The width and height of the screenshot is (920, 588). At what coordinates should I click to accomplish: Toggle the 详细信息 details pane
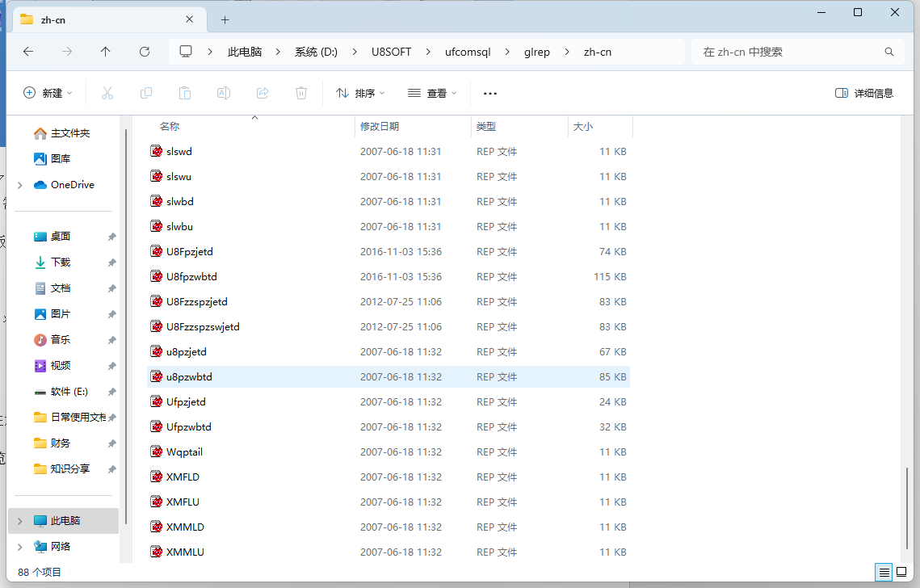(864, 93)
